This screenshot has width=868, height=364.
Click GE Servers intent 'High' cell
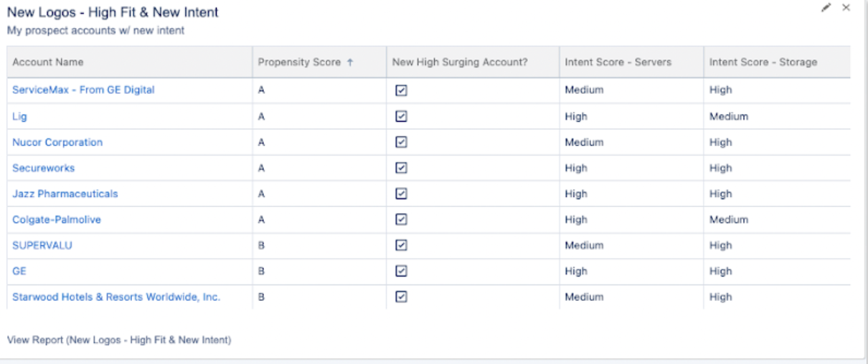click(631, 271)
